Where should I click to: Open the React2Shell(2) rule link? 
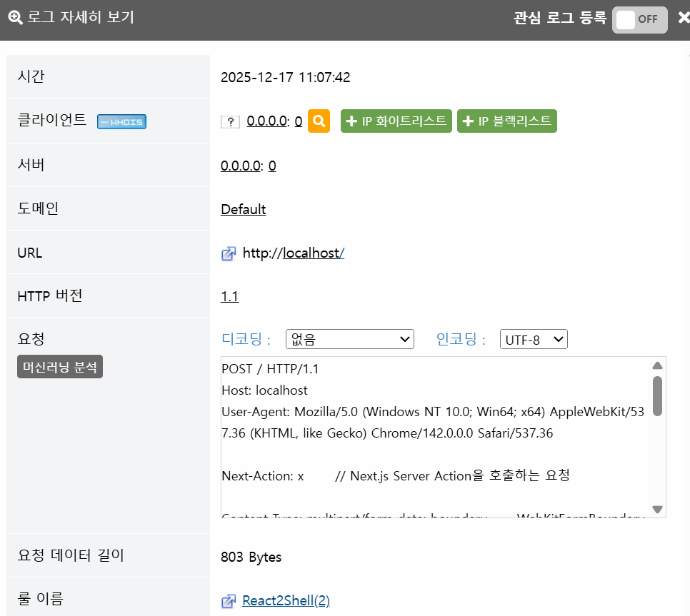pyautogui.click(x=286, y=600)
